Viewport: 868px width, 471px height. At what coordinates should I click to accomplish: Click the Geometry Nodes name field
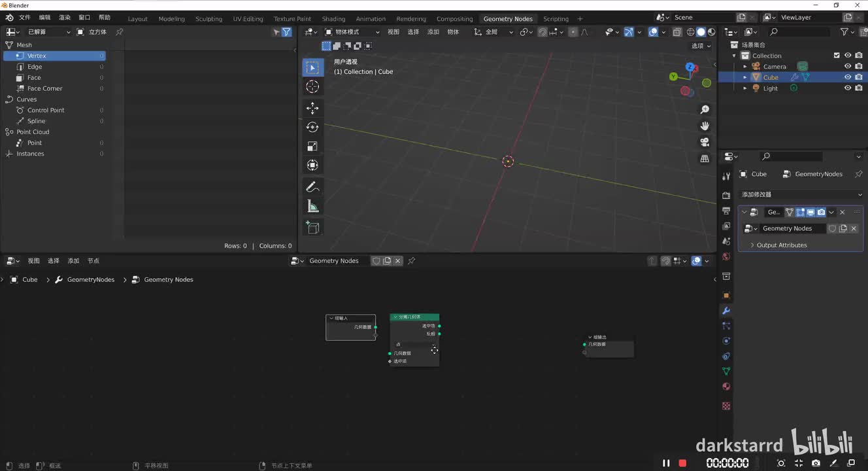coord(787,228)
